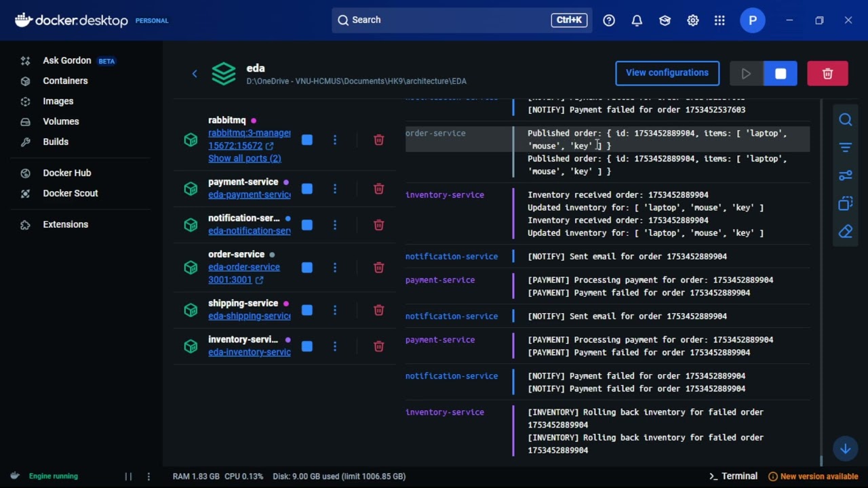The height and width of the screenshot is (488, 868).
Task: Open more actions for inventory-service
Action: click(x=334, y=346)
